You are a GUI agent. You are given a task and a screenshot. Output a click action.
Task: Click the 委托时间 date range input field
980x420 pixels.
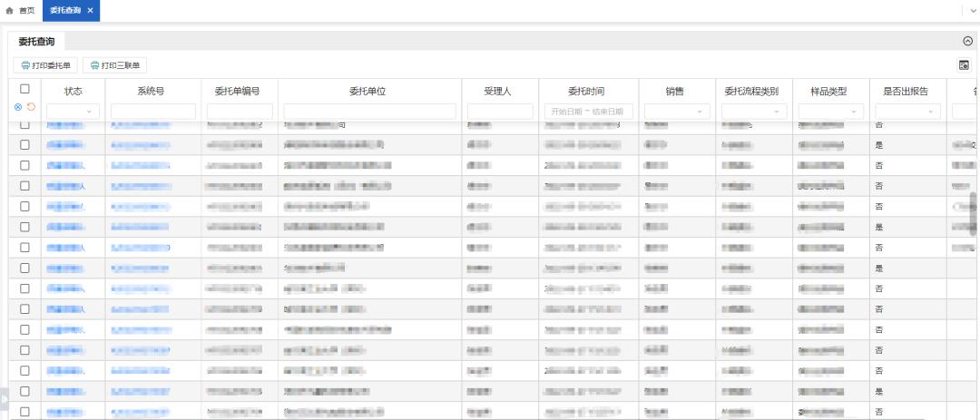587,111
